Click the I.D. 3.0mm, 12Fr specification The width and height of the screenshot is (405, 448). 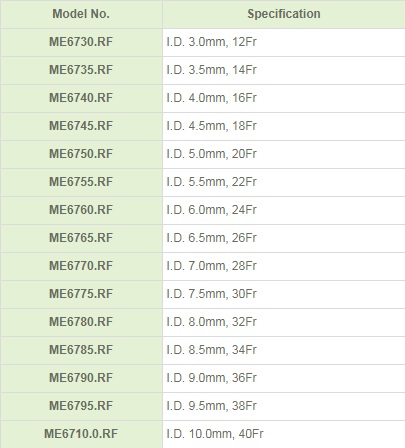[211, 42]
